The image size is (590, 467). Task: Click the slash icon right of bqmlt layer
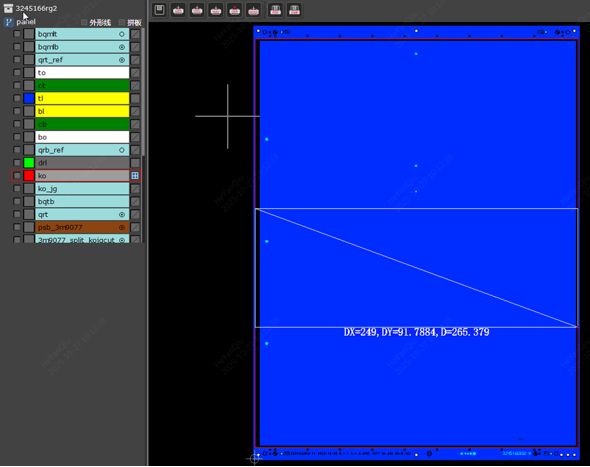(135, 34)
